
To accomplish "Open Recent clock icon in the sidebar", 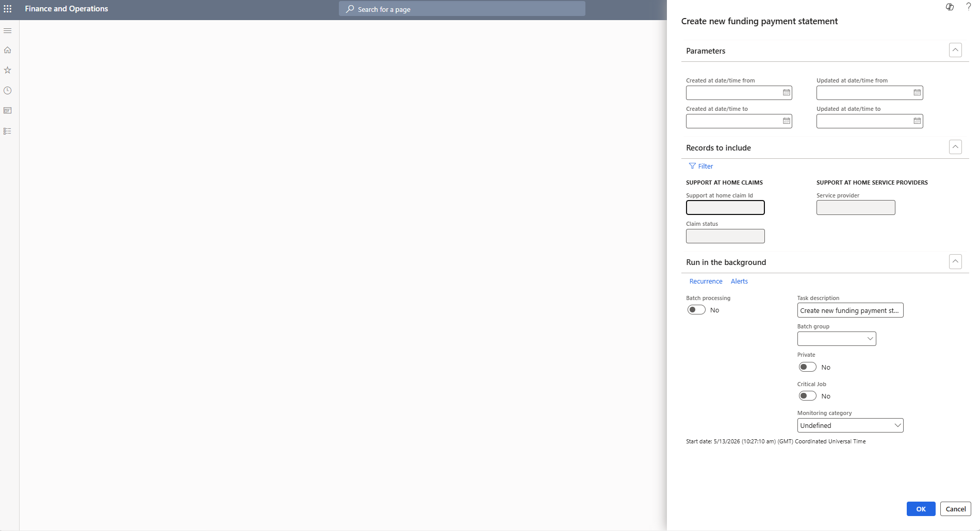I will tap(7, 90).
